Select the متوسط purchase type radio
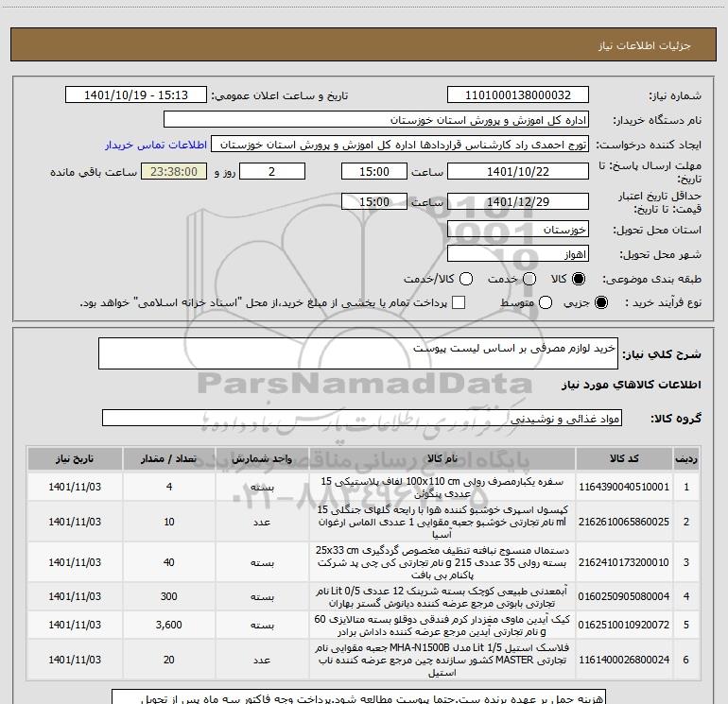Image resolution: width=728 pixels, height=704 pixels. click(546, 302)
